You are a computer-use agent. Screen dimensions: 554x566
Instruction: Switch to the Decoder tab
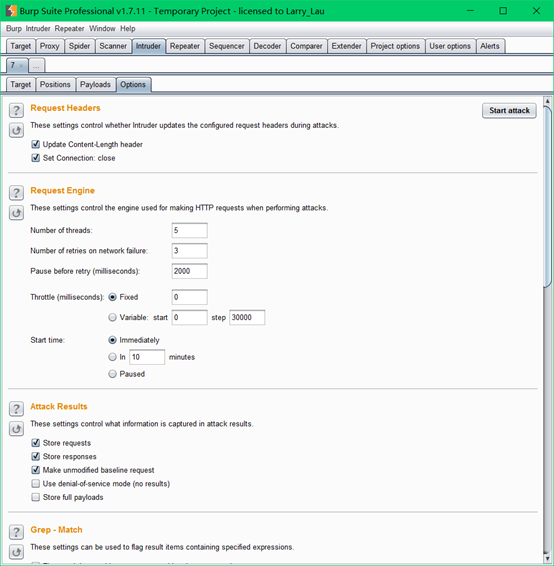coord(267,46)
